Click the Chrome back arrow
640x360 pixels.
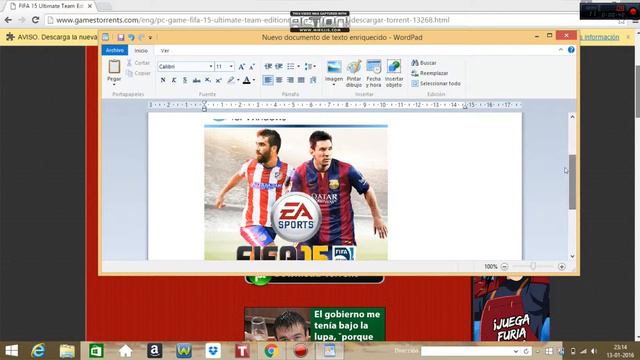[x=8, y=20]
